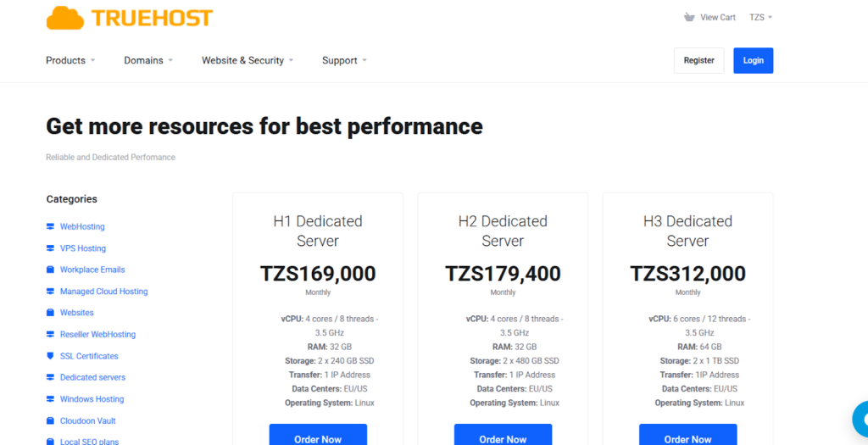Click the TRUEHOST wordmark text
Viewport: 868px width, 445px height.
(x=152, y=19)
